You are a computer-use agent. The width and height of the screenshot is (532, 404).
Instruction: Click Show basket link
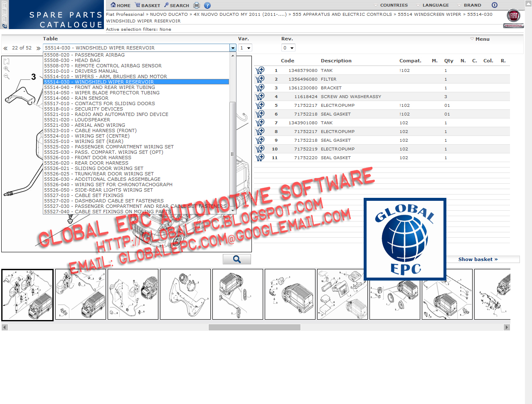478,259
